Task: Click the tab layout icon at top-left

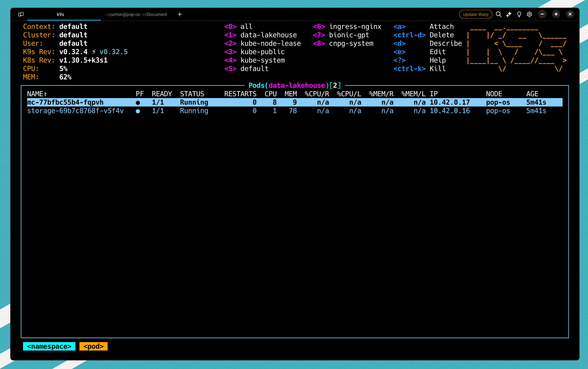Action: tap(21, 14)
